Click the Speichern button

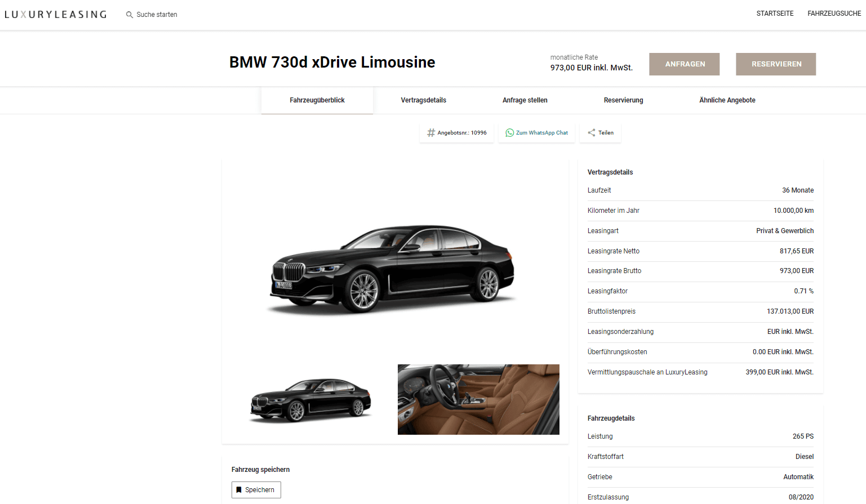256,490
